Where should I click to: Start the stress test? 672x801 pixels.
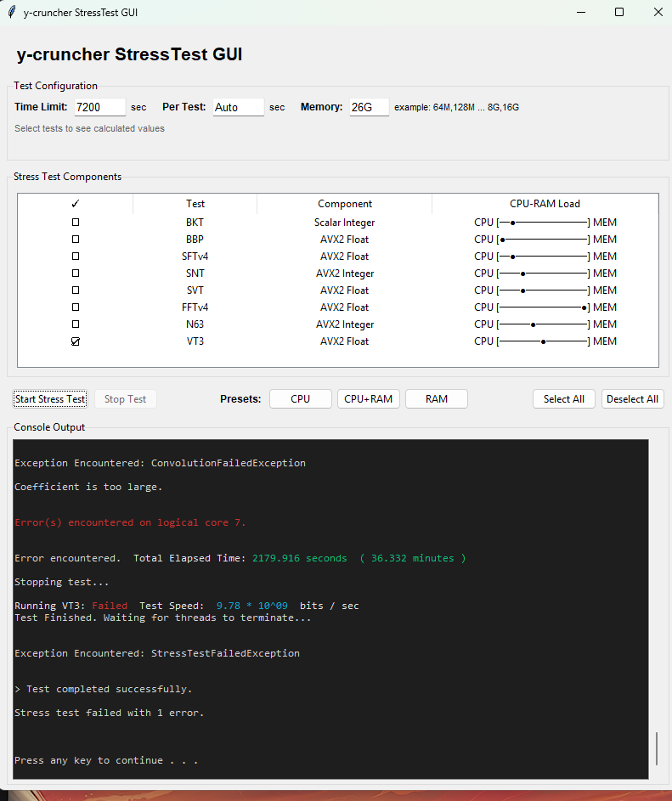50,399
